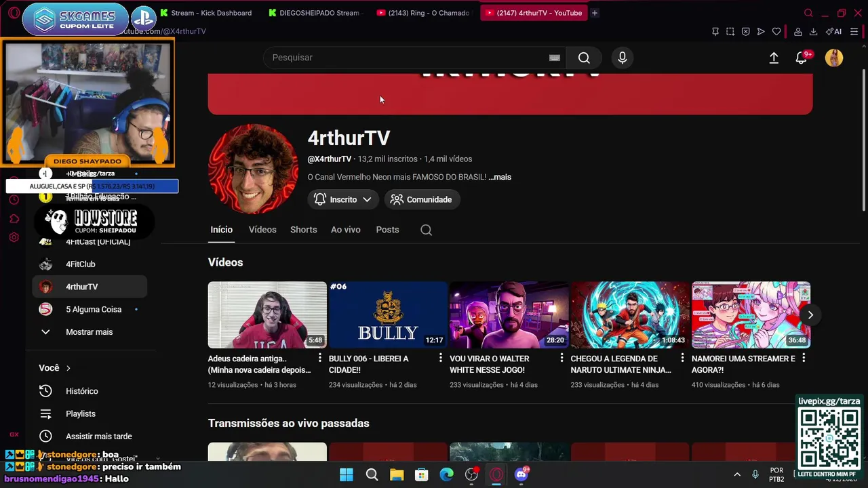Screen dimensions: 868x488
Task: Start voice search with microphone
Action: [x=623, y=58]
